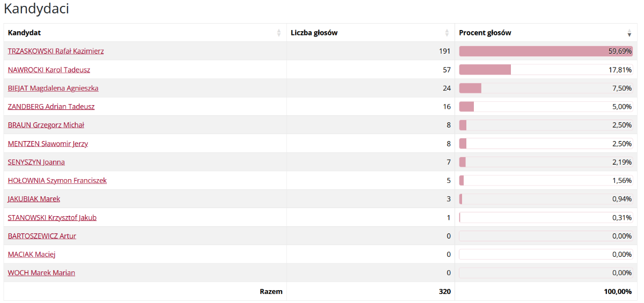The height and width of the screenshot is (303, 644).
Task: Sort by Liczba głosów column arrows
Action: [447, 33]
